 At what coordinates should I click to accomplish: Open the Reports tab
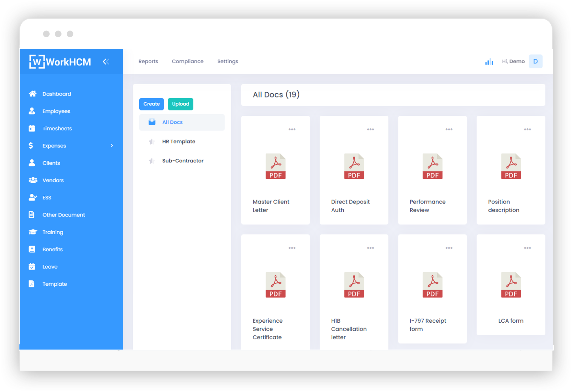[148, 62]
